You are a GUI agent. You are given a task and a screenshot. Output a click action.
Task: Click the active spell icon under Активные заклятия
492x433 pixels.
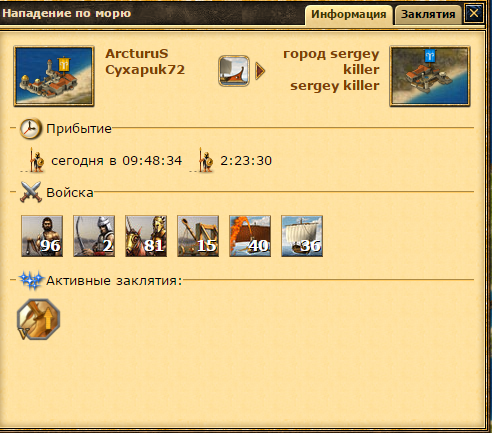tap(39, 319)
